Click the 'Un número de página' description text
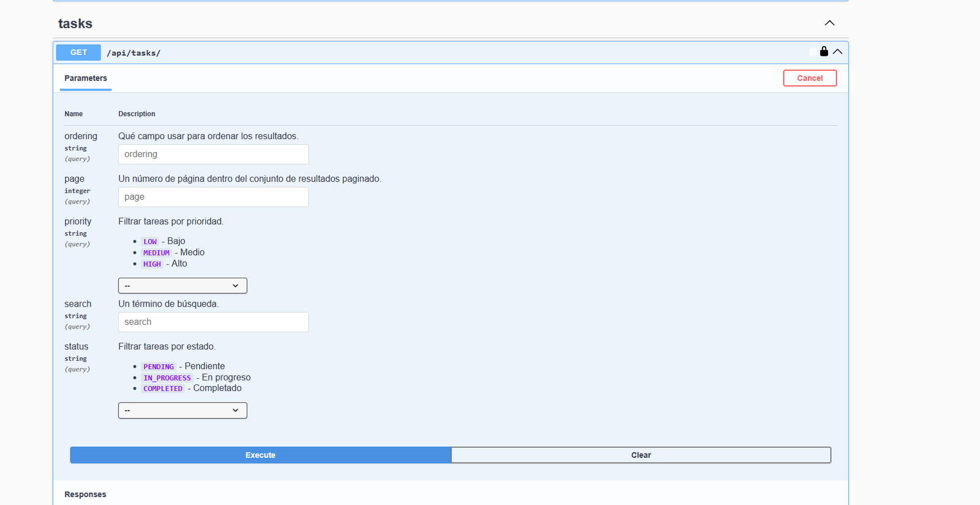 pyautogui.click(x=250, y=179)
